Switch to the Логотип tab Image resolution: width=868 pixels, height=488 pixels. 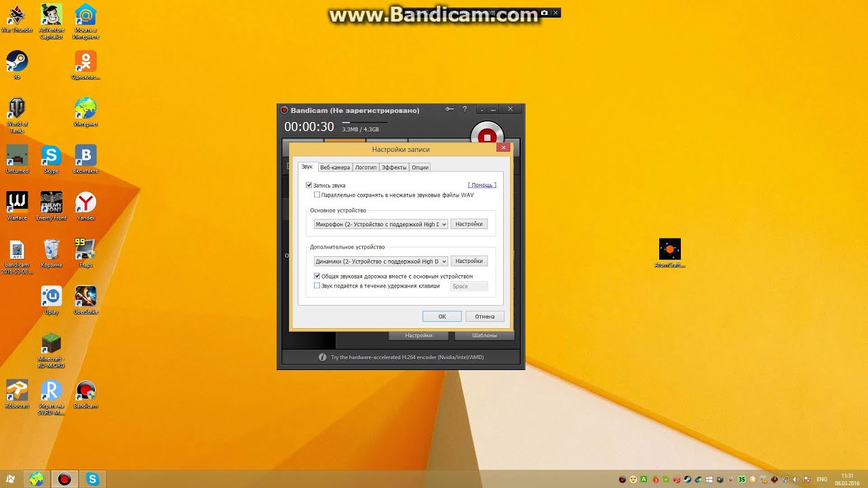(366, 167)
